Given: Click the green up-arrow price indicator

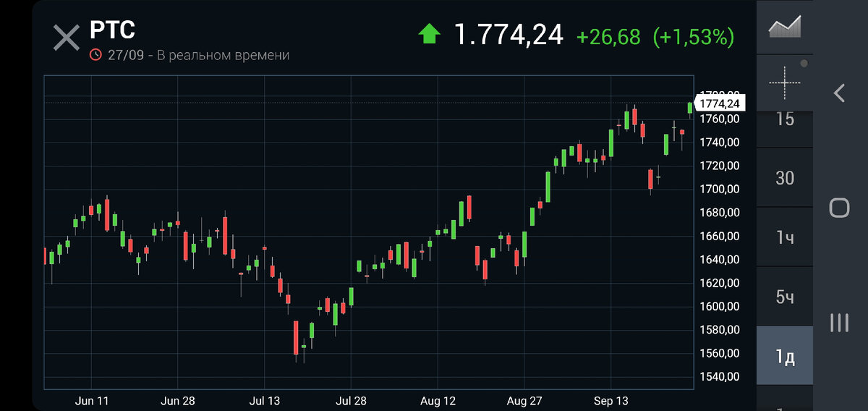Looking at the screenshot, I should pos(430,34).
